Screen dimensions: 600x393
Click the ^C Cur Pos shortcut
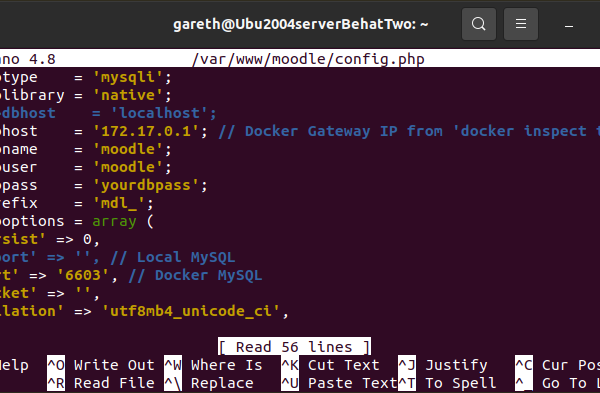(558, 365)
